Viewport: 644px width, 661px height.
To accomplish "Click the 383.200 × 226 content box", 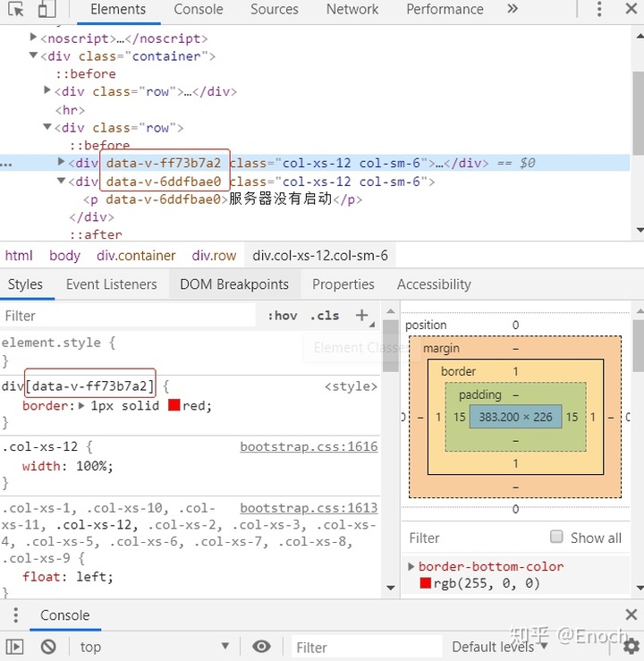I will click(515, 417).
